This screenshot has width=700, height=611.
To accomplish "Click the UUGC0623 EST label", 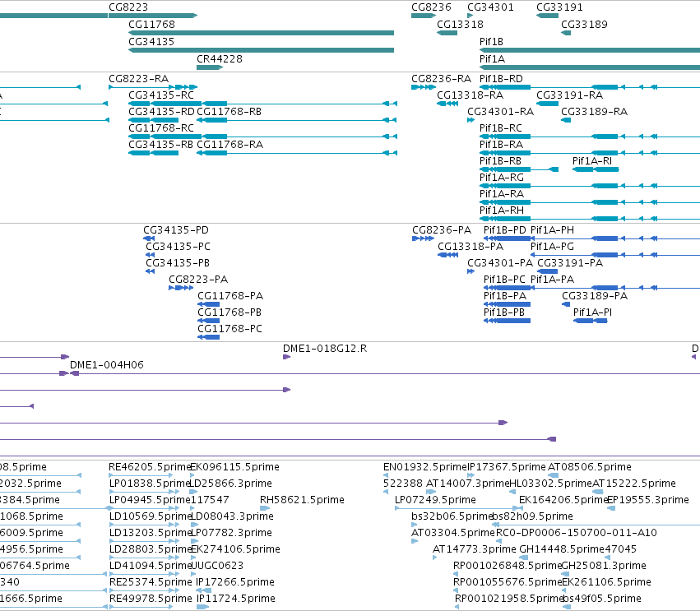I will pos(217,566).
